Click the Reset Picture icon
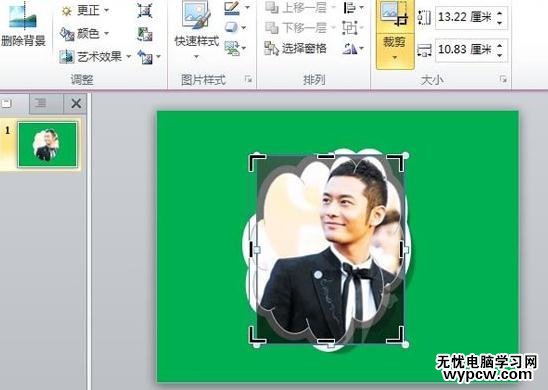 click(145, 57)
